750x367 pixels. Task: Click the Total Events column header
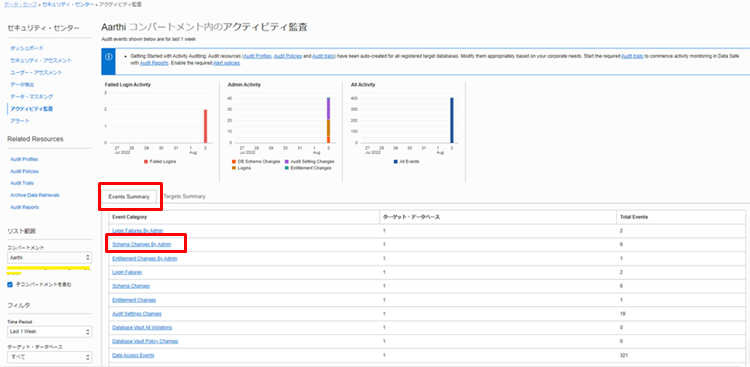634,217
